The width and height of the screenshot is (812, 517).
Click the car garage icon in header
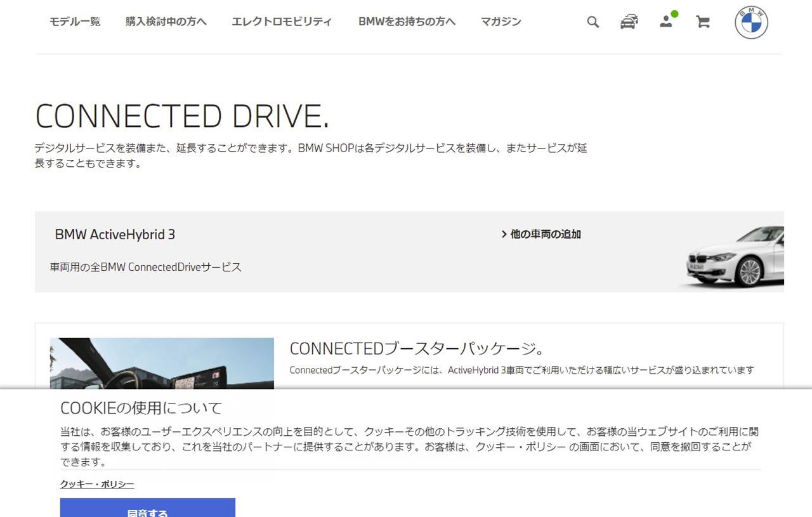coord(629,22)
